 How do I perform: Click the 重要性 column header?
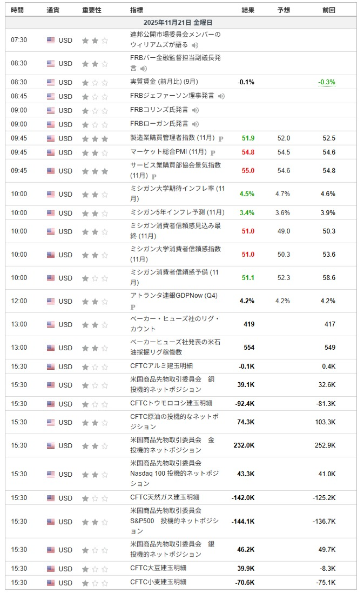92,10
